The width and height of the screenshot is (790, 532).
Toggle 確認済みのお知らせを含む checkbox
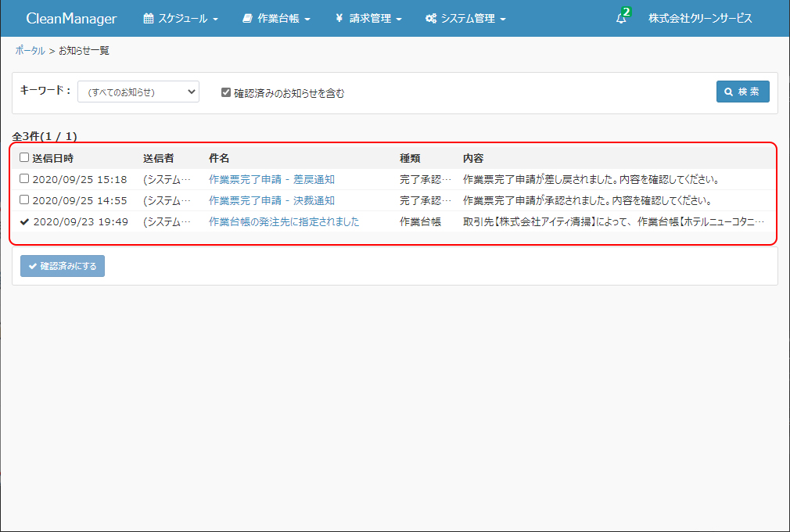click(226, 92)
